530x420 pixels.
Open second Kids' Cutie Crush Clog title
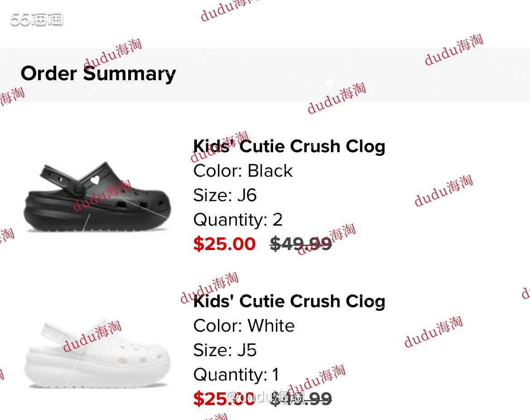(289, 301)
